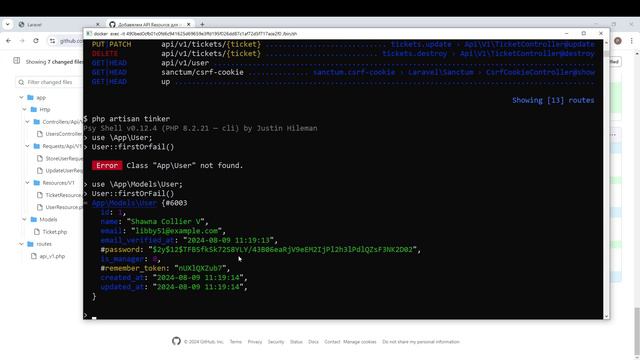Click the DELETE api/v1/tickets route row
The image size is (640, 360).
pos(343,53)
